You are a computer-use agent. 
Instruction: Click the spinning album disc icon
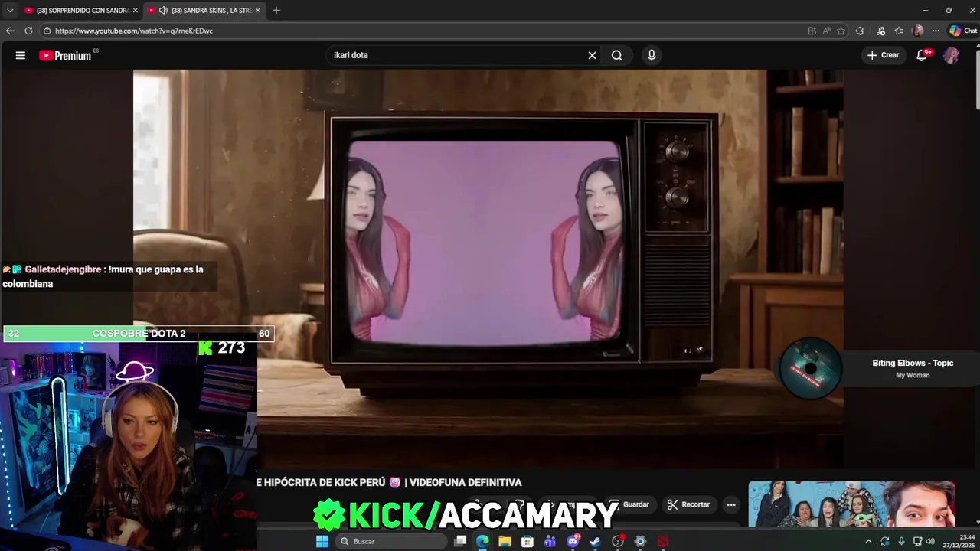811,368
